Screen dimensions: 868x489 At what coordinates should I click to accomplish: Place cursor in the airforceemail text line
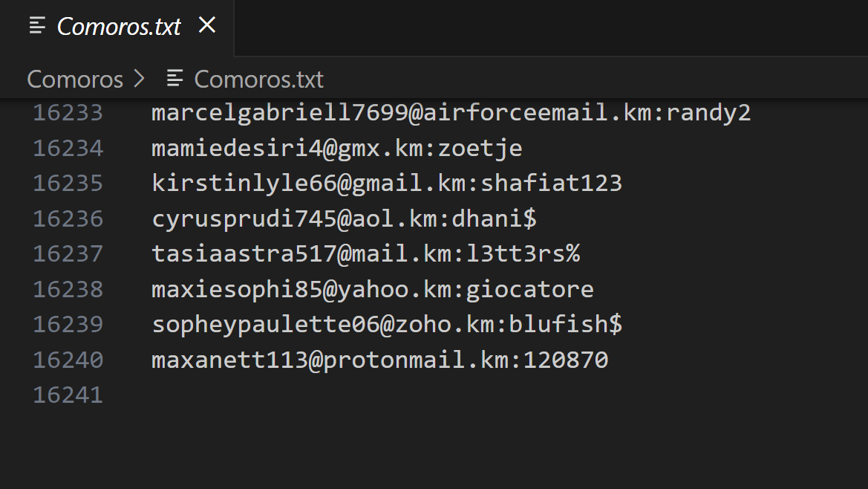point(451,113)
